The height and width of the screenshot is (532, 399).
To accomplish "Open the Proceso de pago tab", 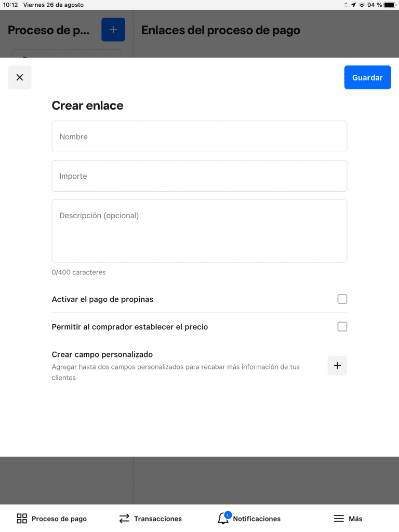I will (51, 518).
